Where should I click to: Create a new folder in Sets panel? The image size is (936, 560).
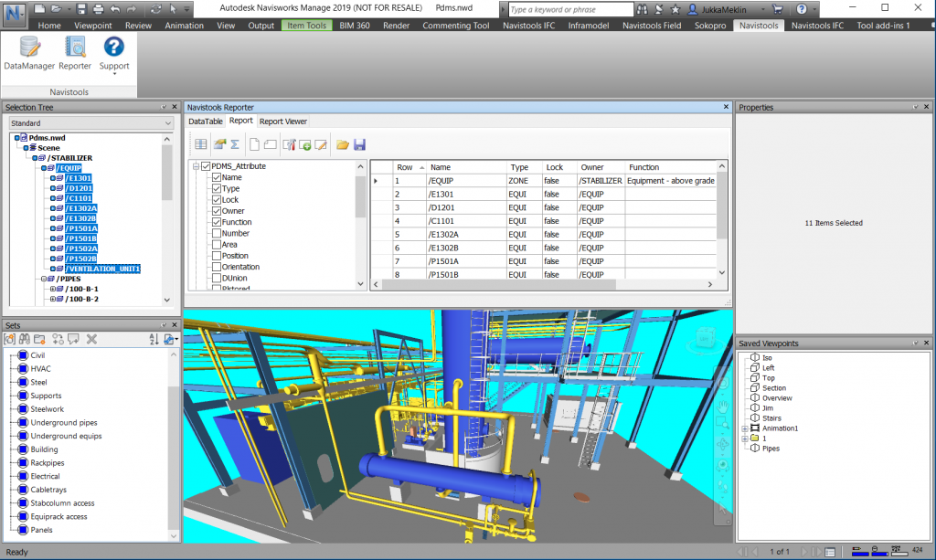38,339
